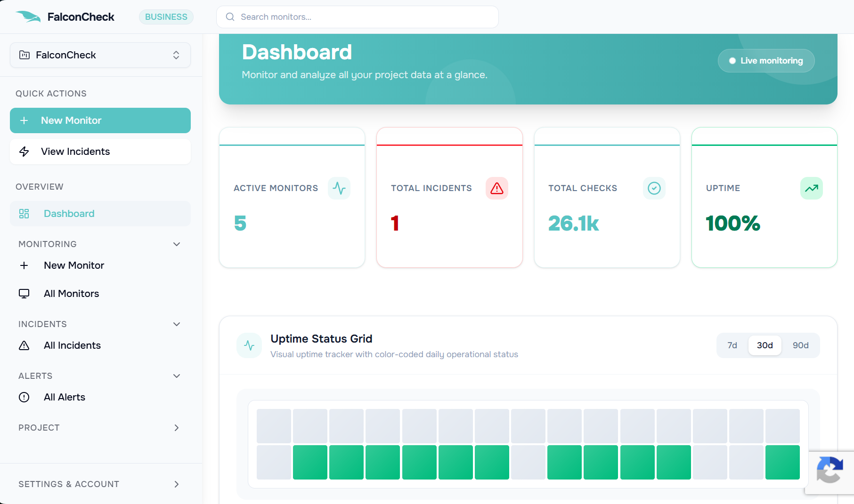Image resolution: width=854 pixels, height=504 pixels.
Task: Expand the Project section chevron
Action: pos(177,428)
